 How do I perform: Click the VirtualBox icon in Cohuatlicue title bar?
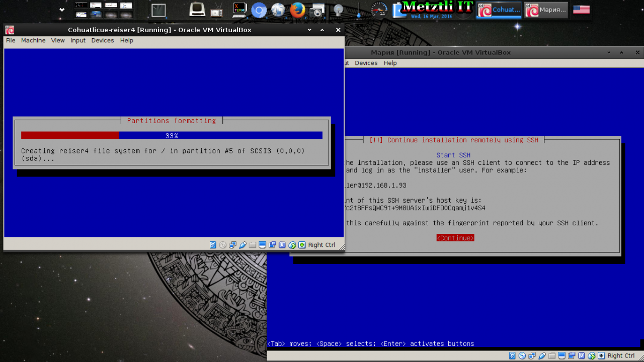10,30
